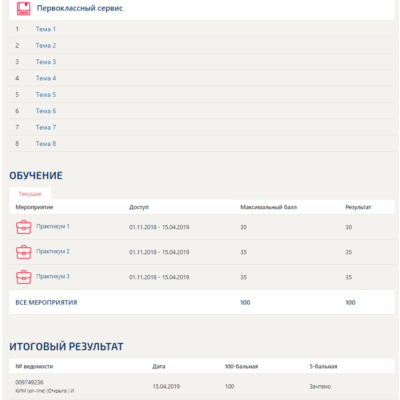
Task: Open the Практикум 2 link
Action: coord(53,251)
